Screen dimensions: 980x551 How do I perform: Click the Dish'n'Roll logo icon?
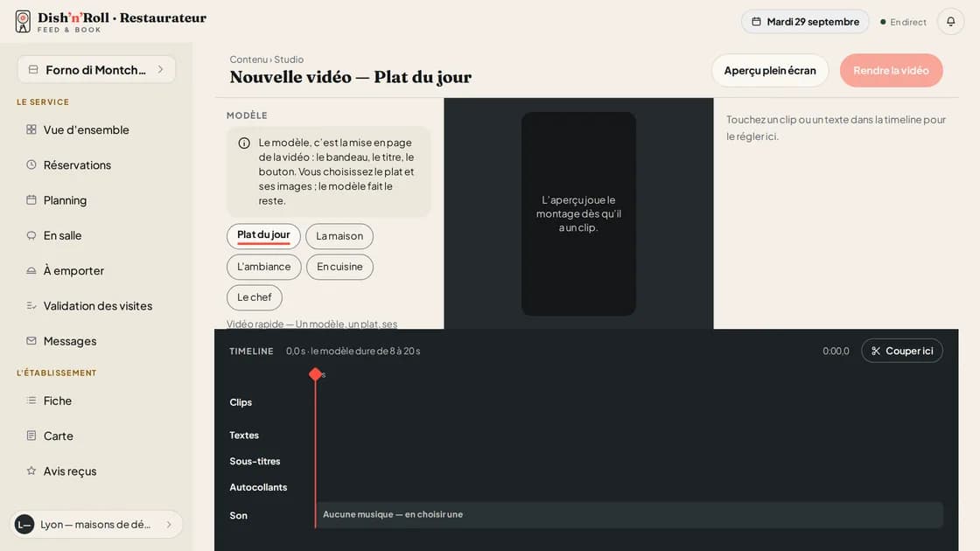[23, 21]
